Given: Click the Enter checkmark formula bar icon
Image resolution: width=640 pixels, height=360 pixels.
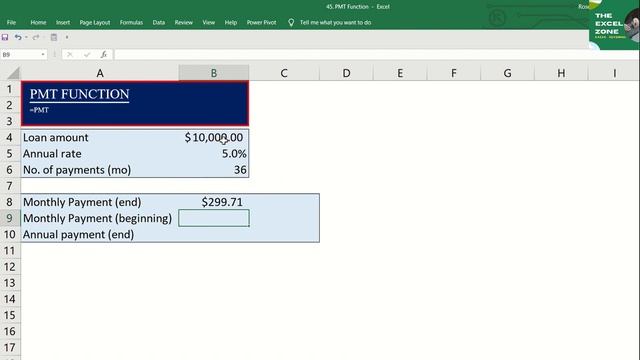Looking at the screenshot, I should [x=87, y=54].
